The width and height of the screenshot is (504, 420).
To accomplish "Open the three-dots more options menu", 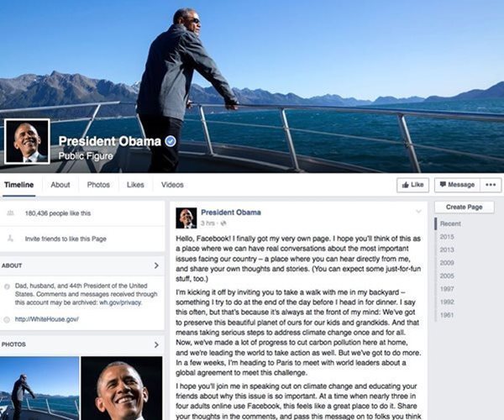I will coord(491,185).
